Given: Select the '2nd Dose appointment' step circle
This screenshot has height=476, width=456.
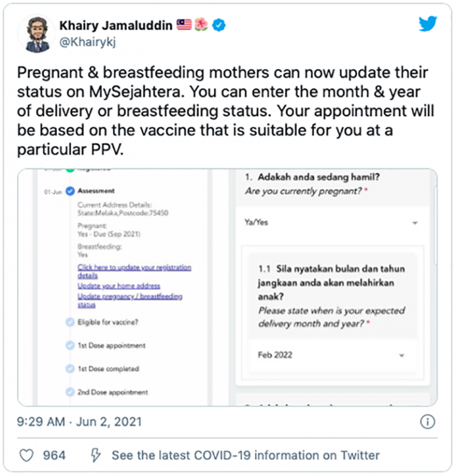Looking at the screenshot, I should 70,392.
